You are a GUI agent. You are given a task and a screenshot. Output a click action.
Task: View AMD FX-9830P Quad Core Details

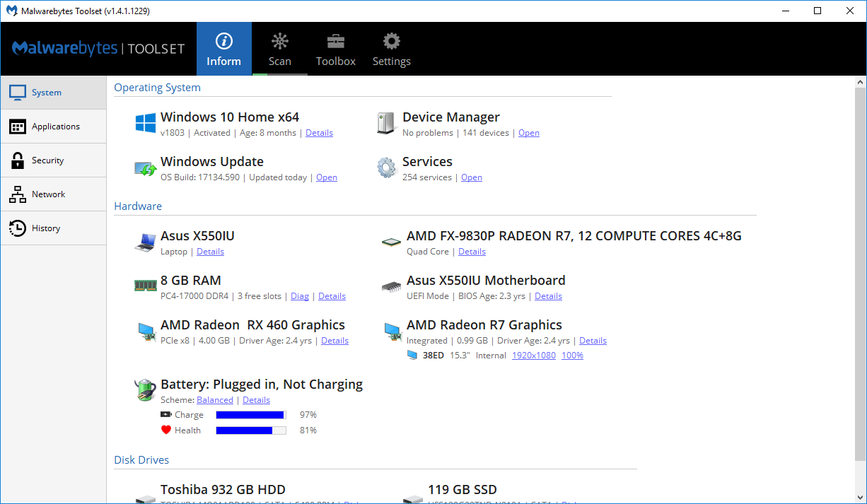tap(472, 252)
